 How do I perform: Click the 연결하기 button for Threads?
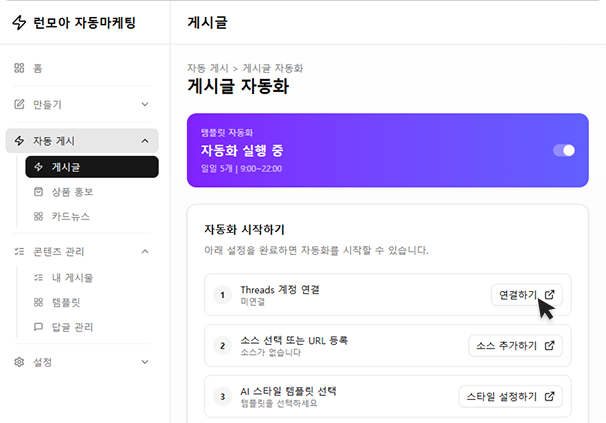pos(527,295)
